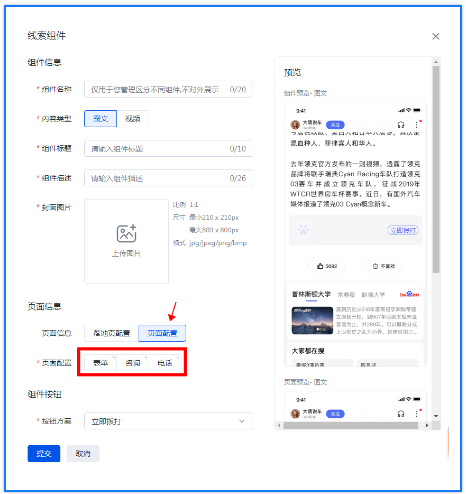The width and height of the screenshot is (466, 494).
Task: Select the 视频 content type option
Action: [x=133, y=118]
